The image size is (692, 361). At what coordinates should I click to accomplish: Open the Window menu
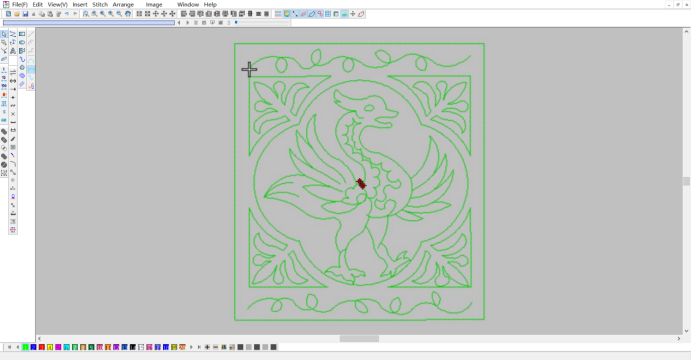[x=188, y=4]
